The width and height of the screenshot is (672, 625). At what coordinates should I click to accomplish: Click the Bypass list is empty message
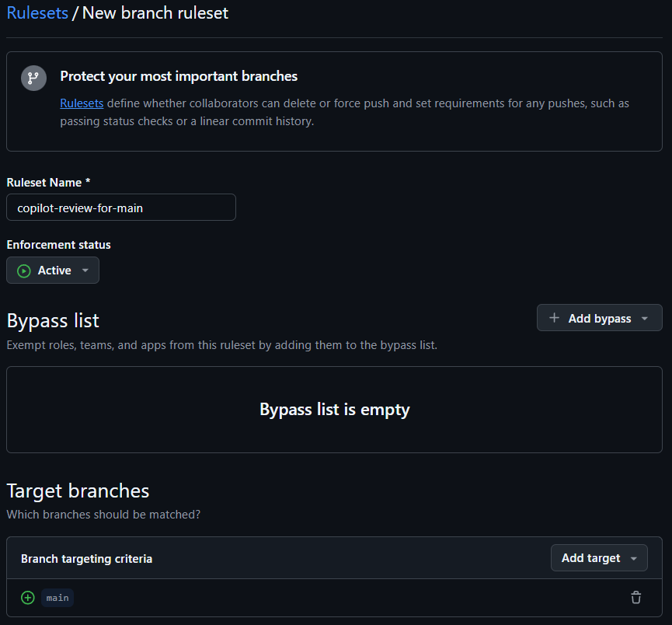[x=334, y=410]
